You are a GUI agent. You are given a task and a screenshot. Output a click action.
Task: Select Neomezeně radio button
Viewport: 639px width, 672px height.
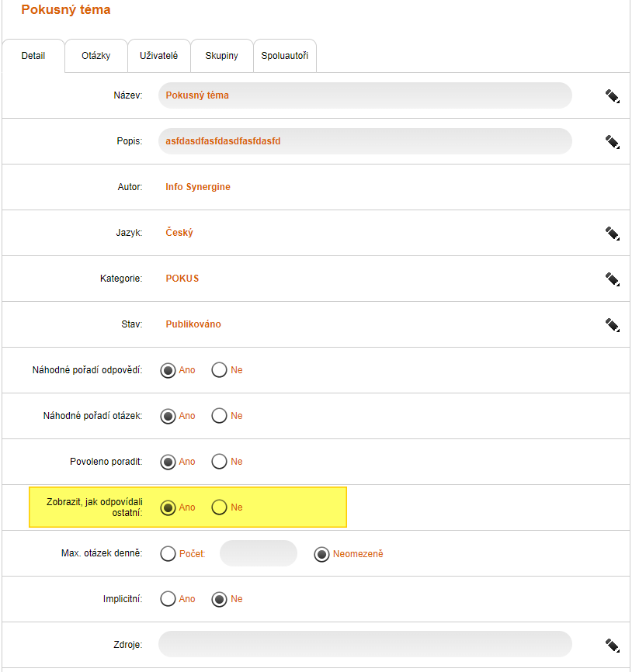[x=321, y=553]
